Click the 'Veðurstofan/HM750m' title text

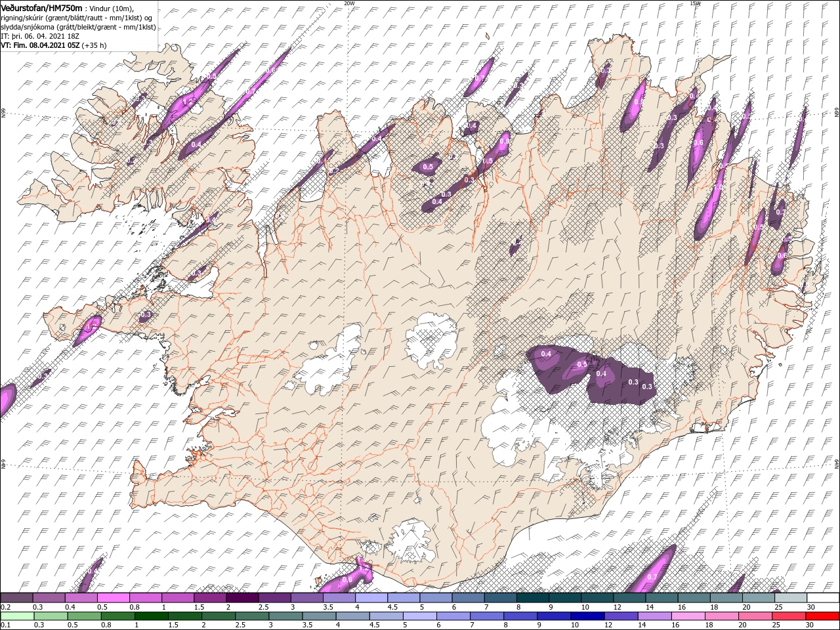(41, 7)
